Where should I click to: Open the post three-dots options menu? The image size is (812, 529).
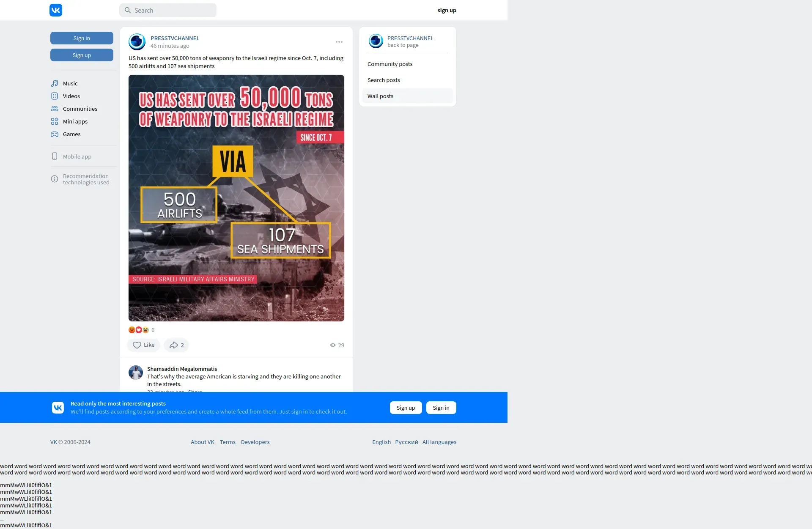click(x=339, y=42)
